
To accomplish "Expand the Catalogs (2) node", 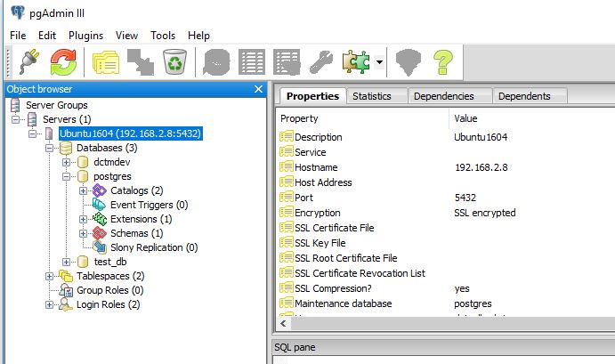I will point(83,191).
